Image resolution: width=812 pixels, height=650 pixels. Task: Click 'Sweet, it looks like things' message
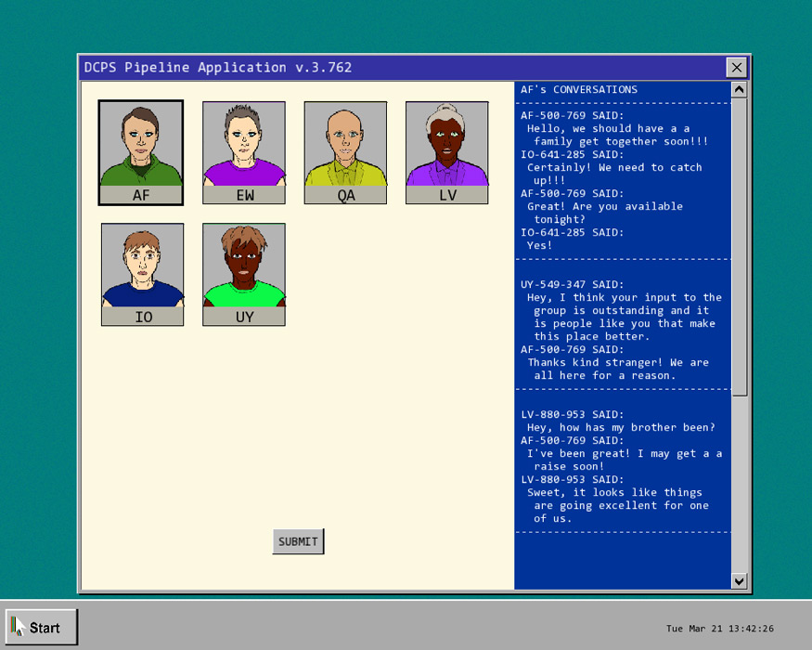coord(618,505)
